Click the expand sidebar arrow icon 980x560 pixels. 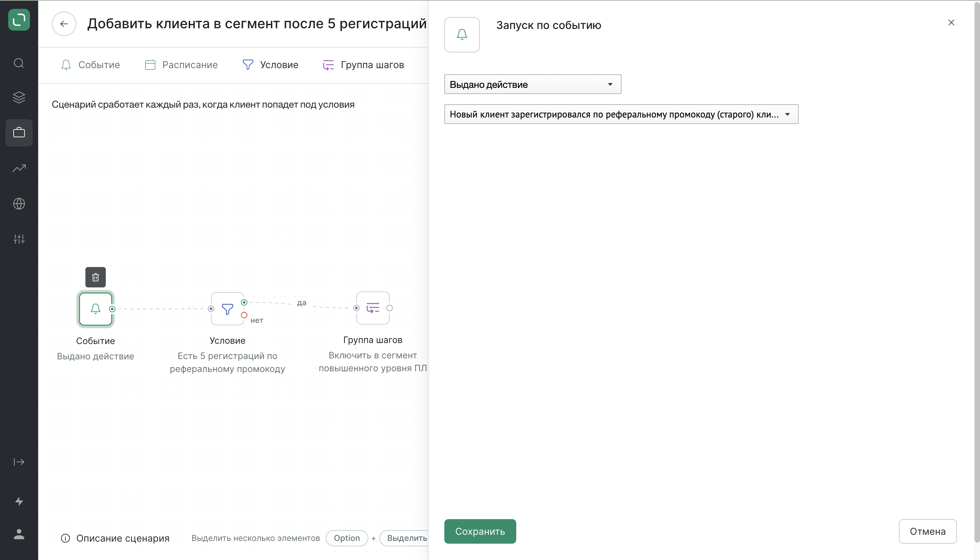pos(19,462)
